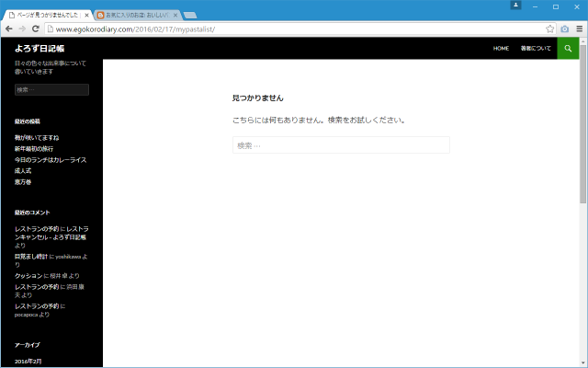Close the first tab 'ページが見つかりません'
The height and width of the screenshot is (368, 588).
87,16
